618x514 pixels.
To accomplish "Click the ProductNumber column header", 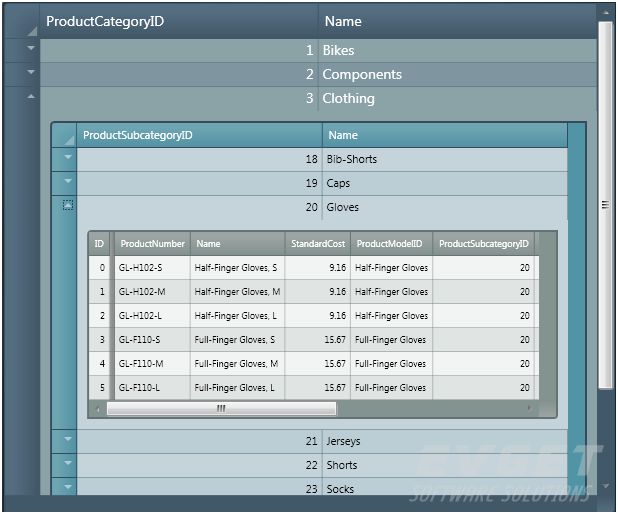I will pyautogui.click(x=152, y=244).
